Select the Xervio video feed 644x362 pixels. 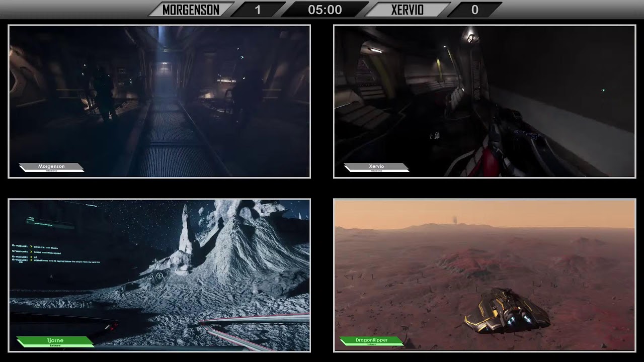pos(485,102)
